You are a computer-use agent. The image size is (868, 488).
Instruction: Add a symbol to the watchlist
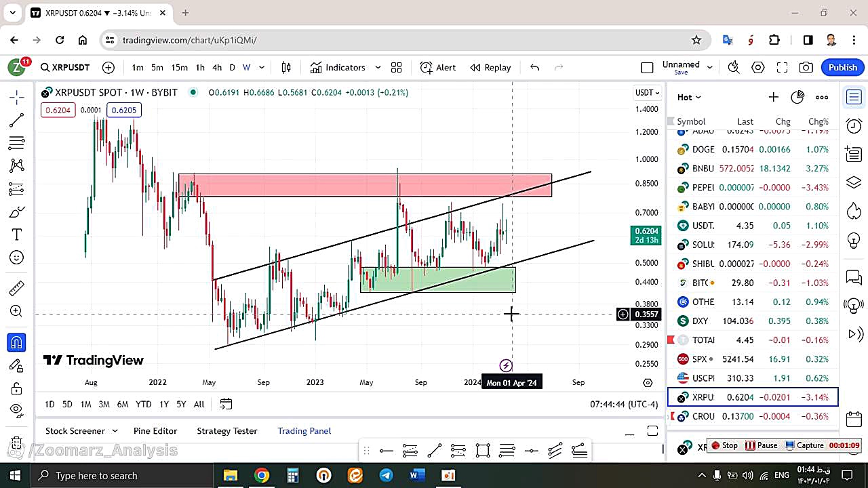(x=773, y=97)
